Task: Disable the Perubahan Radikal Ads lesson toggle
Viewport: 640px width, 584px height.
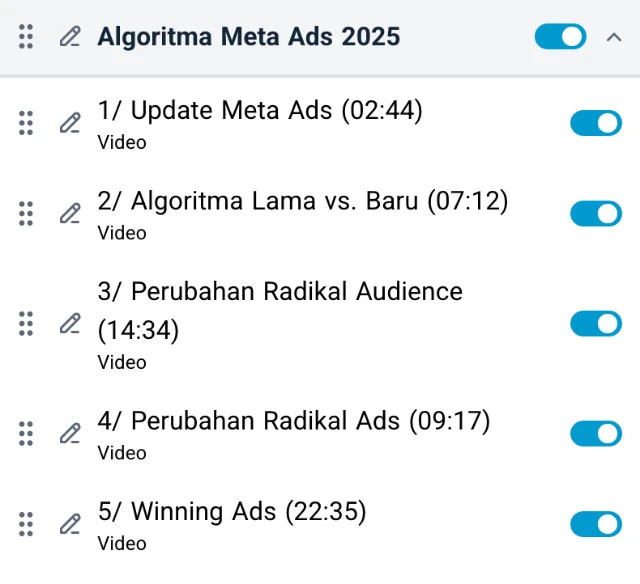Action: 595,433
